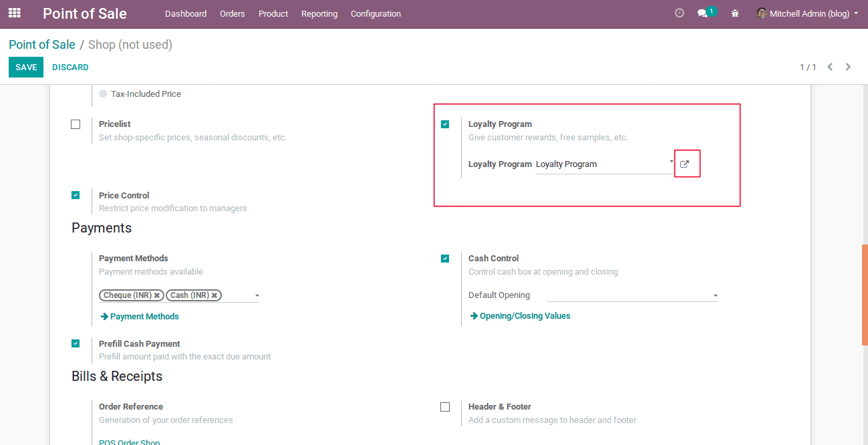Remove Cheque (INR) tag with x

(156, 295)
